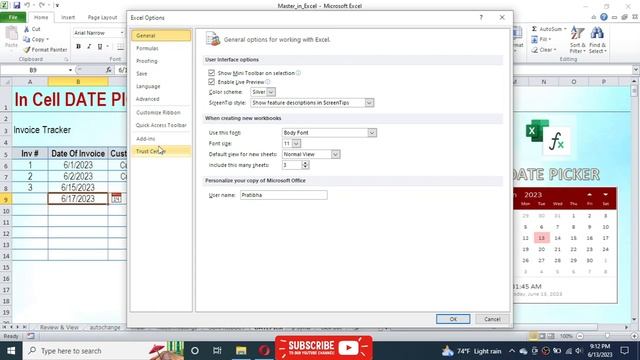Click the Insert Function fx button
This screenshot has height=360, width=640.
point(109,70)
